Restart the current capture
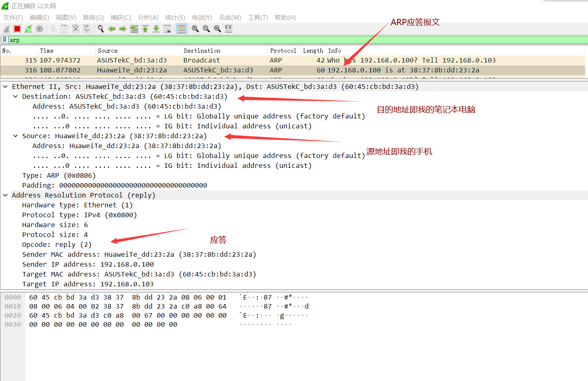Screen dimensions: 588x381 point(28,28)
